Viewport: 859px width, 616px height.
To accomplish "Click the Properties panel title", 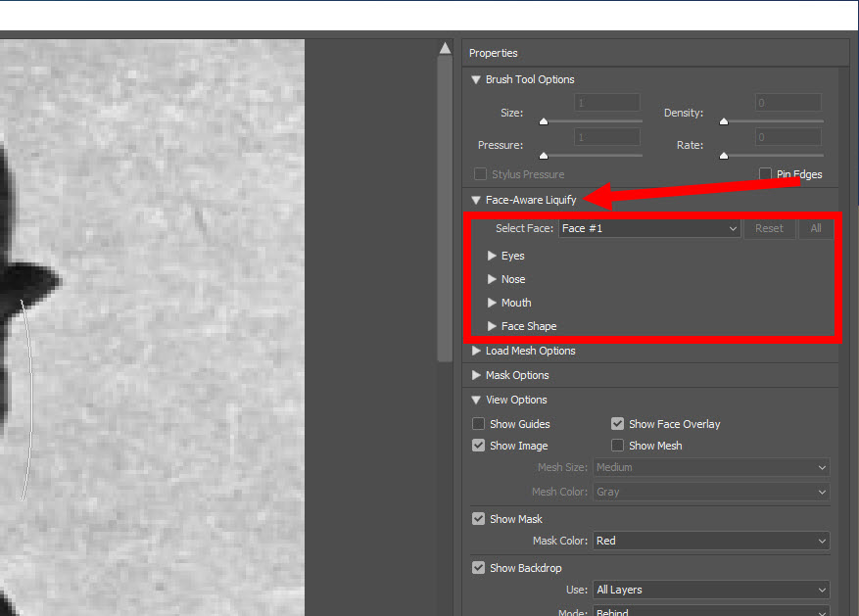I will (x=493, y=53).
